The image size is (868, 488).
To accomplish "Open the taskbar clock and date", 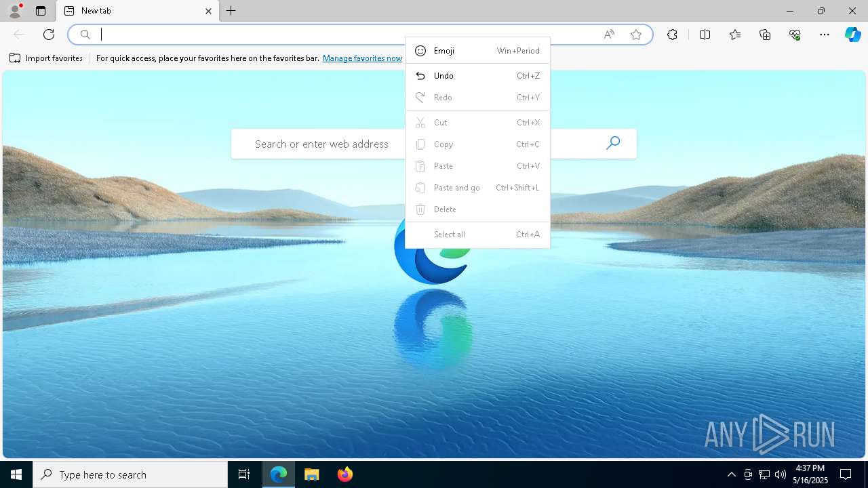I will coord(810,474).
